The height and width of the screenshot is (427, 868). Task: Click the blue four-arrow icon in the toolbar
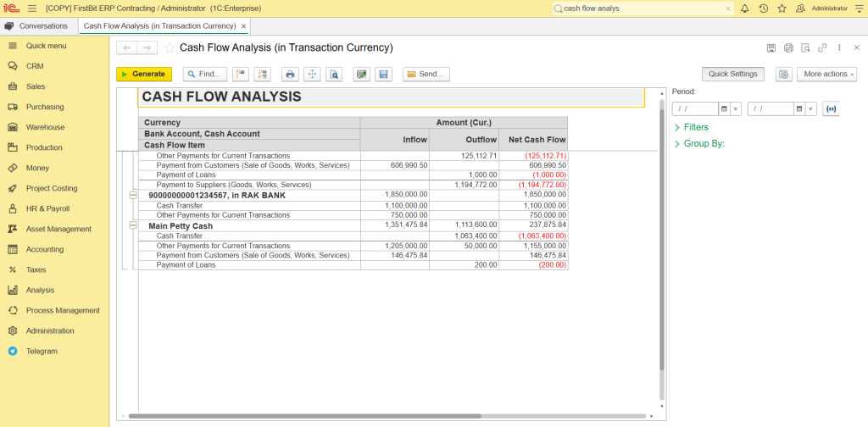point(312,74)
